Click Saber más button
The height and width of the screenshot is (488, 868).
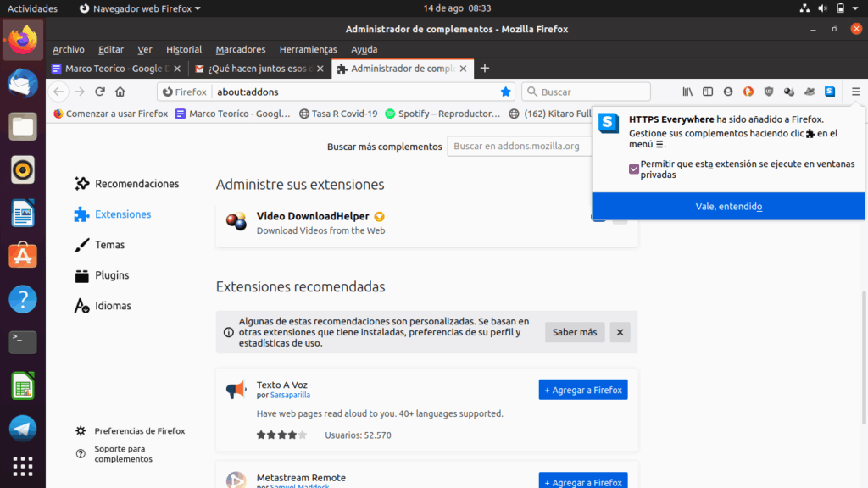point(575,332)
